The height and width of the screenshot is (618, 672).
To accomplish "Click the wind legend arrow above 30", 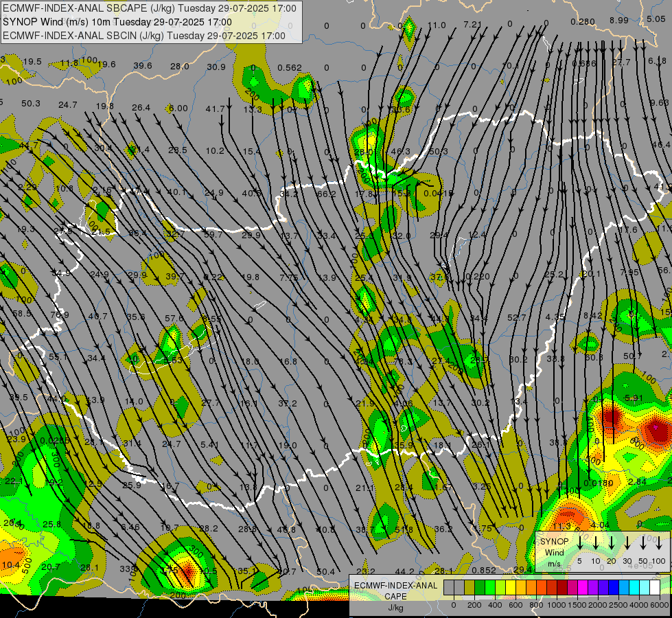I will (x=627, y=543).
